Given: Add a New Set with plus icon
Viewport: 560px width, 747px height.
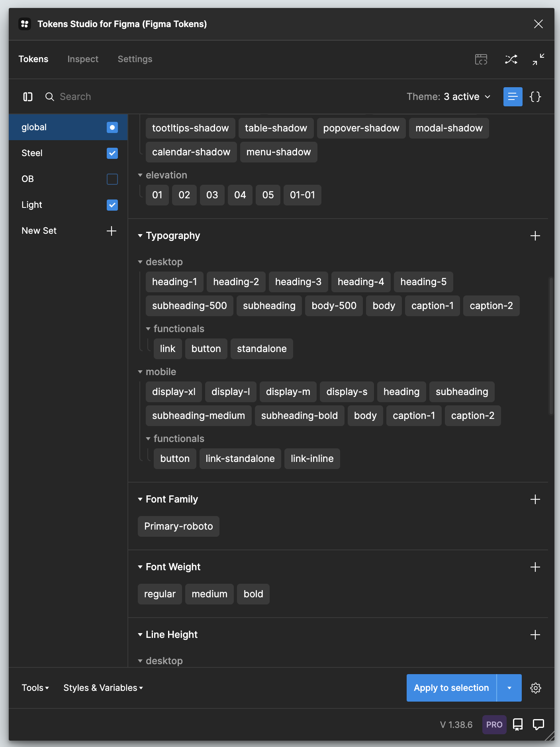Looking at the screenshot, I should tap(112, 231).
